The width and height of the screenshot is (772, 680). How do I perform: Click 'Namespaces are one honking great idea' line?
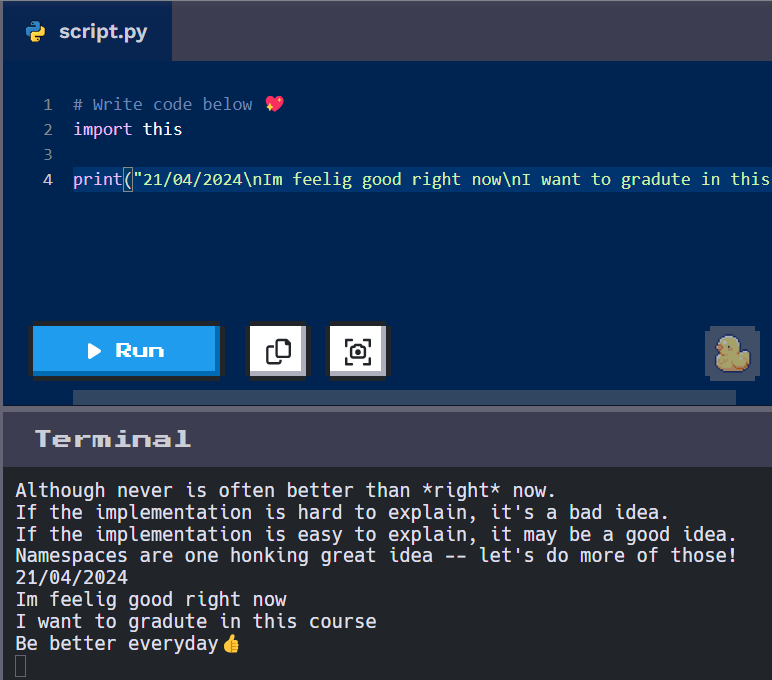[x=376, y=556]
